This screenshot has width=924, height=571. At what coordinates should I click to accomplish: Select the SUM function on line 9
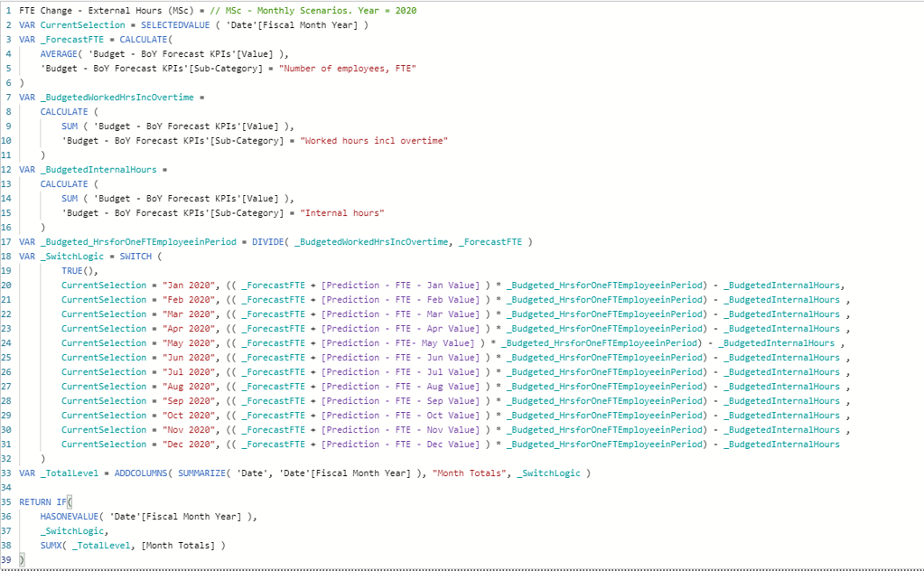[x=70, y=126]
